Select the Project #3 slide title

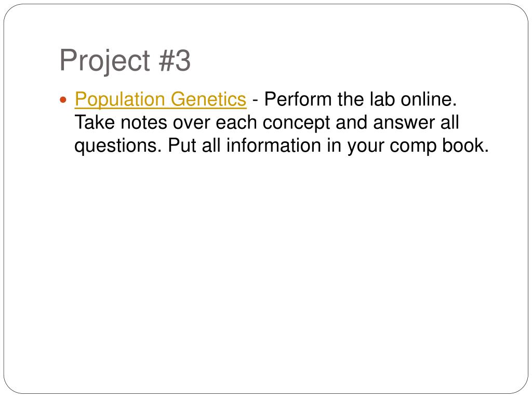coord(125,61)
